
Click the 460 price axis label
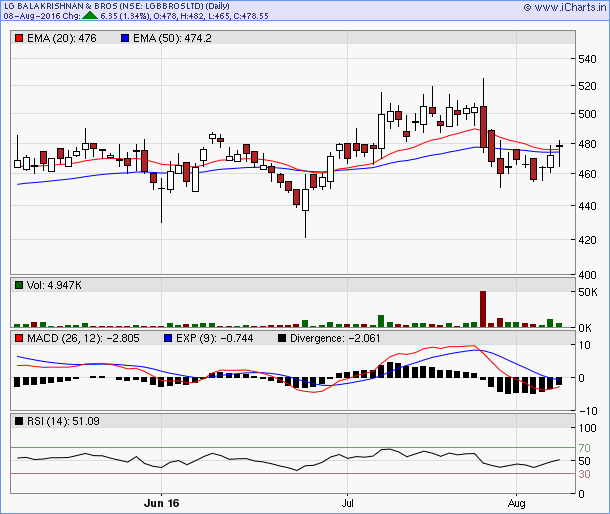(587, 174)
